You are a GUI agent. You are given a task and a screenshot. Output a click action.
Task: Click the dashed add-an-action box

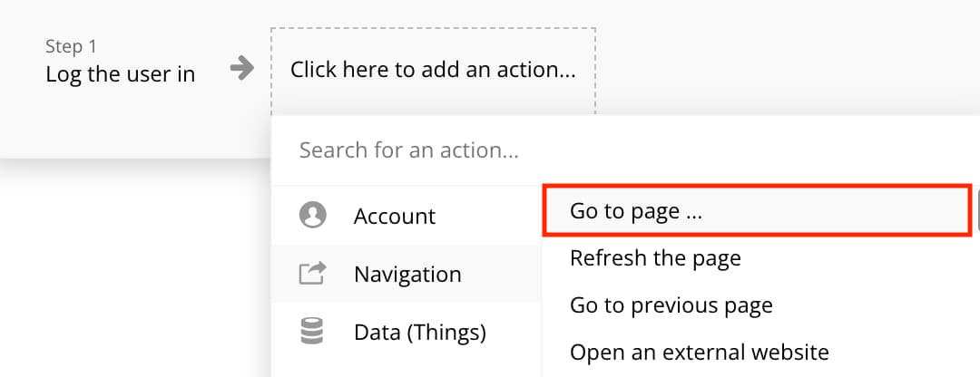point(433,71)
